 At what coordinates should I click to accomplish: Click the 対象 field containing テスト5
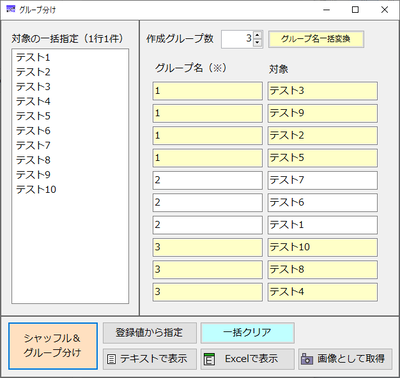(x=323, y=158)
